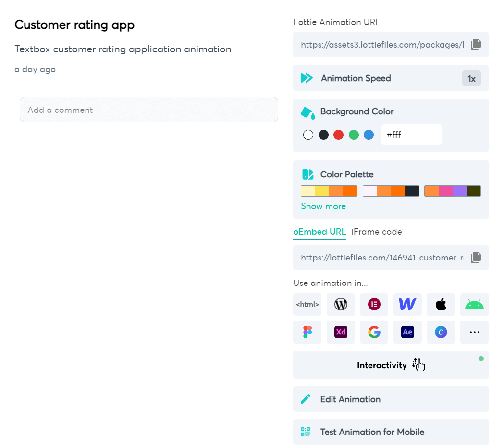This screenshot has width=504, height=445.
Task: Copy the oEmbed URL
Action: tap(476, 258)
